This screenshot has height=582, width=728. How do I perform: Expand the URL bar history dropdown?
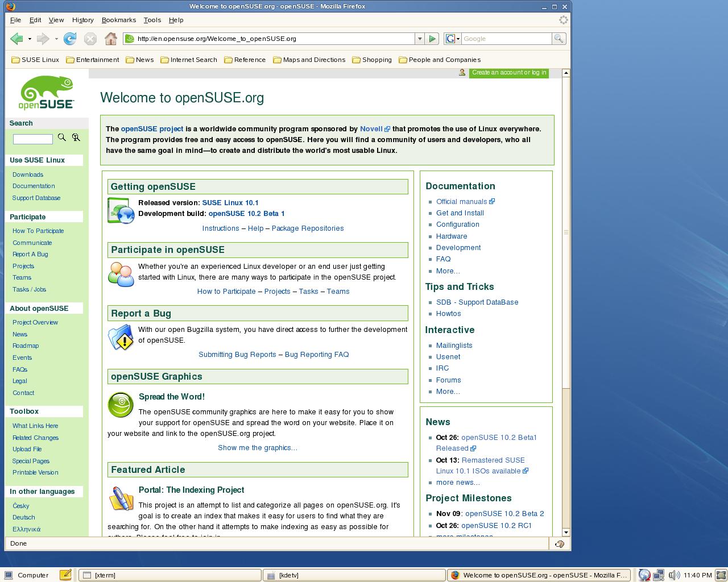420,39
